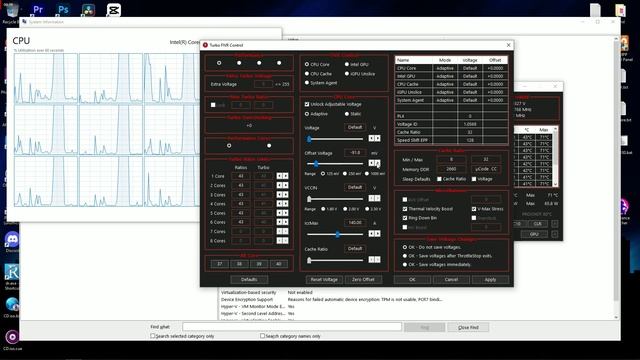Click the Voltage slider's right arrow
Viewport: 640px width, 360px height.
(x=378, y=138)
